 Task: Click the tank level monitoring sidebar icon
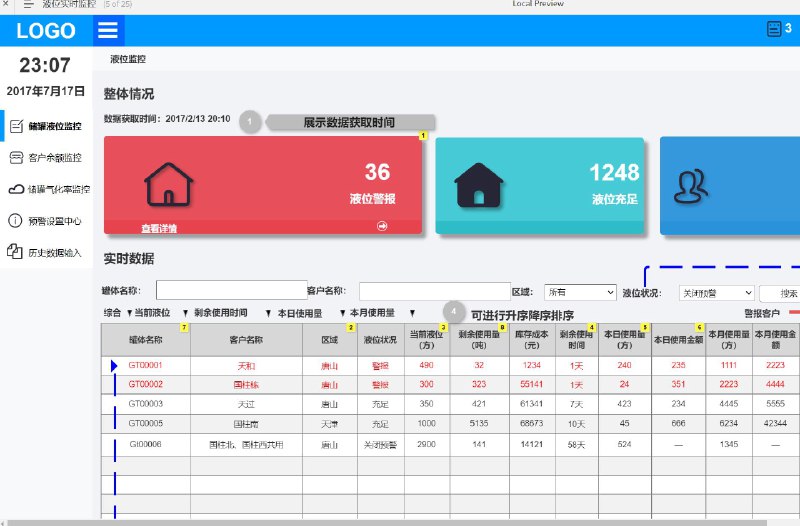click(x=16, y=126)
